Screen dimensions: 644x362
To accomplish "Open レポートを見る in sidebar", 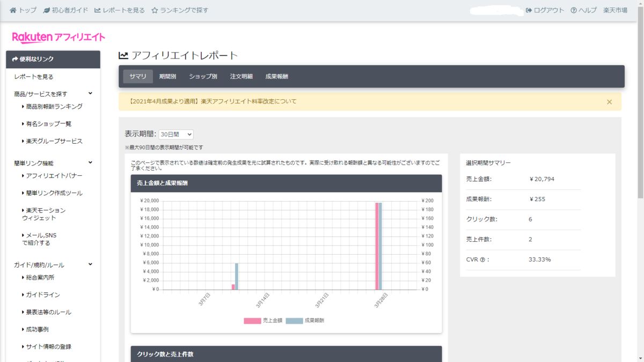I will click(x=34, y=77).
